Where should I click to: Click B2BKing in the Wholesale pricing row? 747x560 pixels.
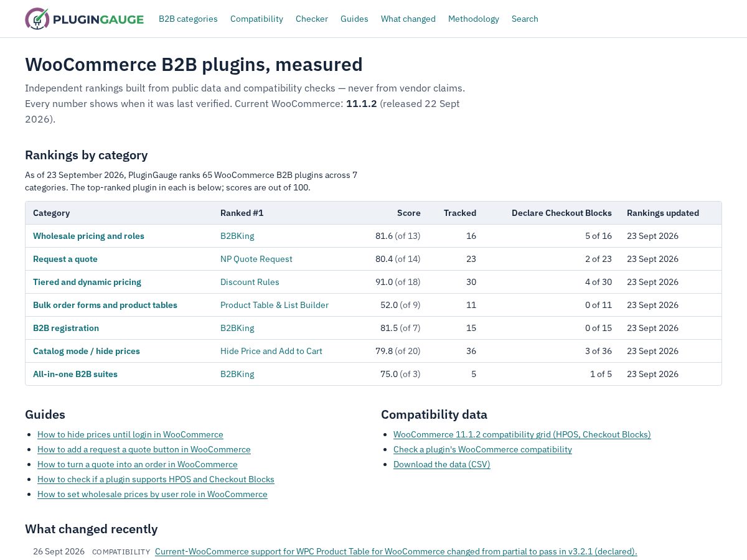[237, 236]
